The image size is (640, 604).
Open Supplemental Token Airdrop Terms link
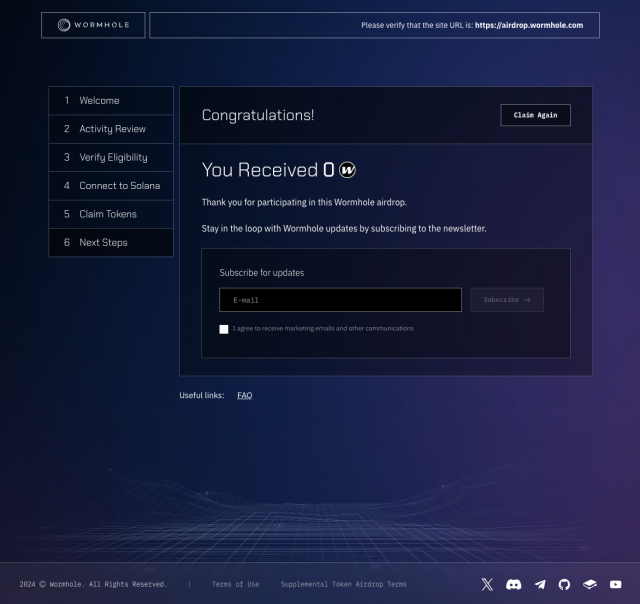344,584
